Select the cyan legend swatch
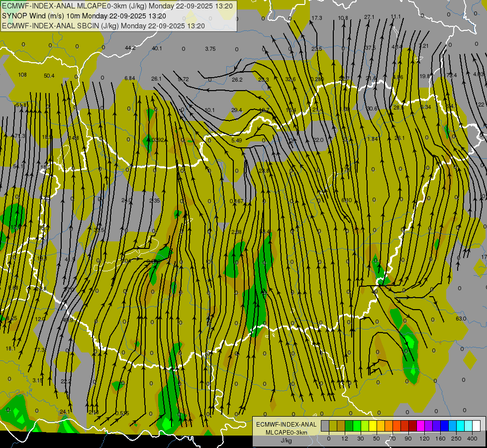The height and width of the screenshot is (448, 487). (x=461, y=426)
